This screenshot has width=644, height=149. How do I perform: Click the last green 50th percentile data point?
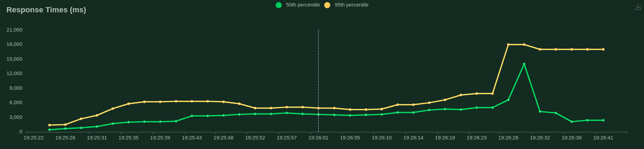tap(603, 120)
